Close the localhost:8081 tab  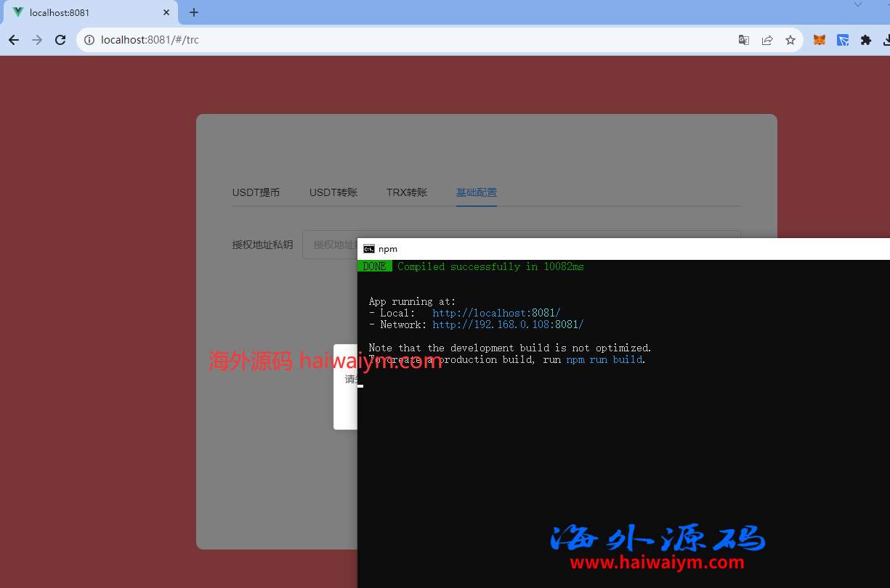tap(166, 12)
